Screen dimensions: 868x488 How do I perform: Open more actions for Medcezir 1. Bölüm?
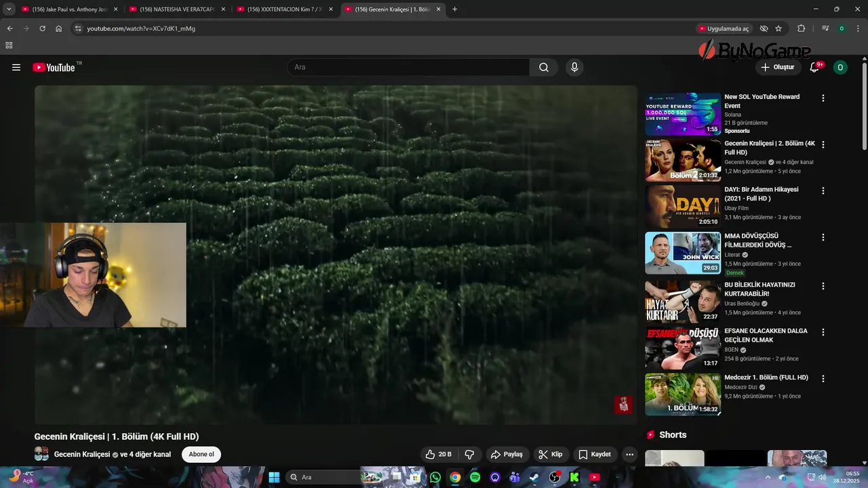823,379
